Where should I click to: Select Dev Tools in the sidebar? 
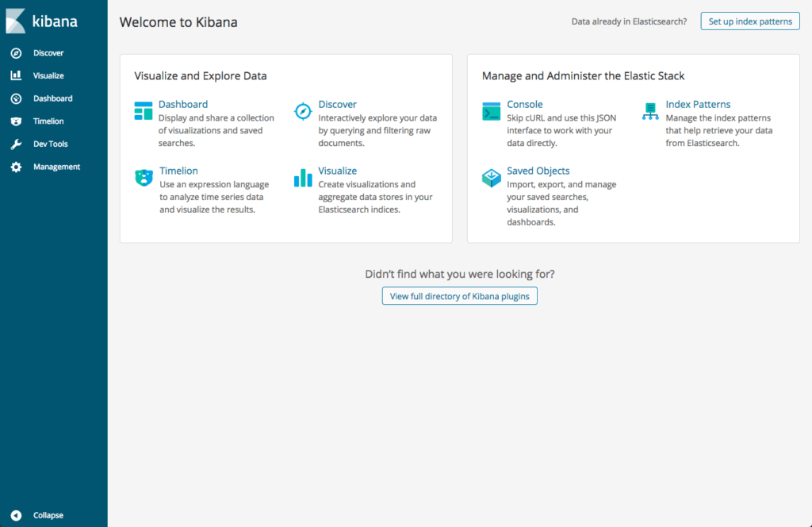tap(51, 144)
